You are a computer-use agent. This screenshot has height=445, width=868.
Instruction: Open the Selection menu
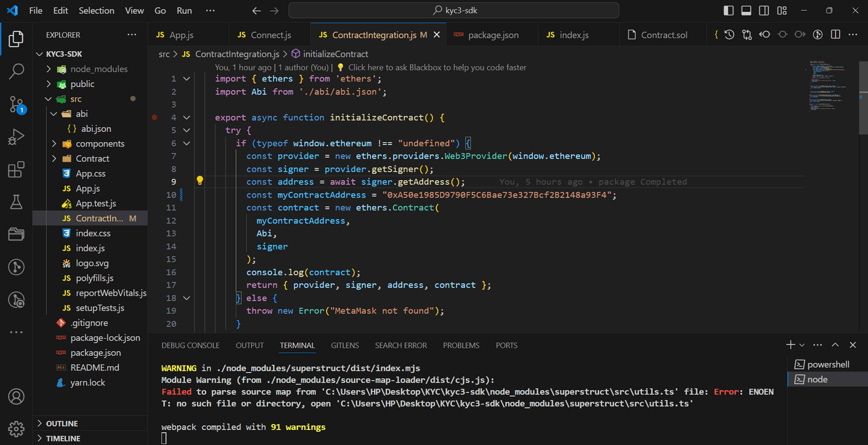(96, 10)
